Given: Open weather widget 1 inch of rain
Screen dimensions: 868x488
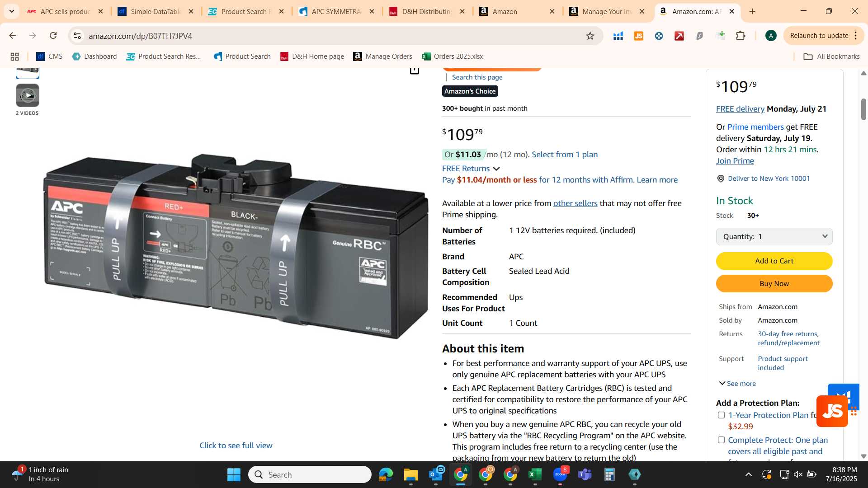Looking at the screenshot, I should click(40, 474).
